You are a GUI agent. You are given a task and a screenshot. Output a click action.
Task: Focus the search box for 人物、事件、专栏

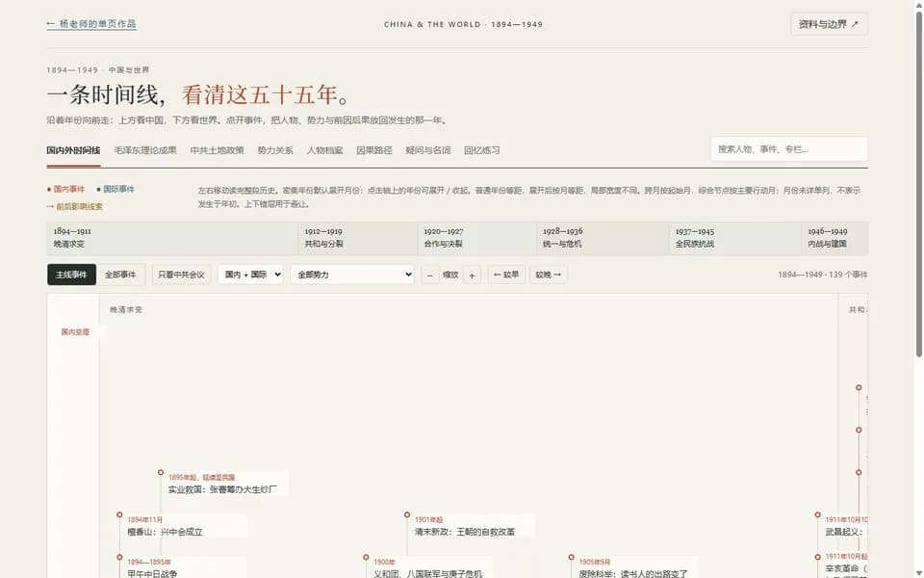click(x=788, y=149)
